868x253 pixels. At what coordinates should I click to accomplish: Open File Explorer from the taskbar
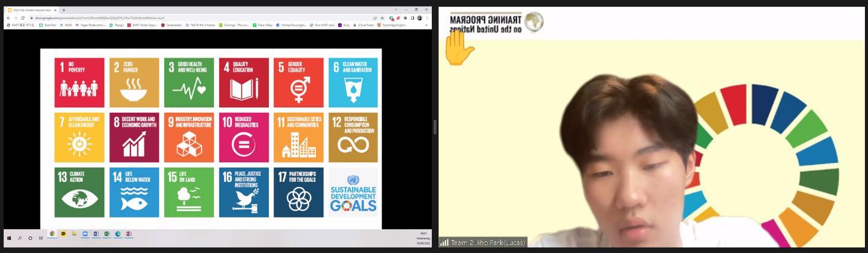point(74,233)
